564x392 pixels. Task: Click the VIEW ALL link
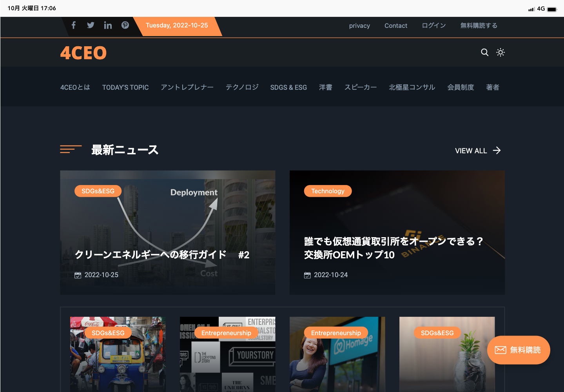(x=471, y=151)
